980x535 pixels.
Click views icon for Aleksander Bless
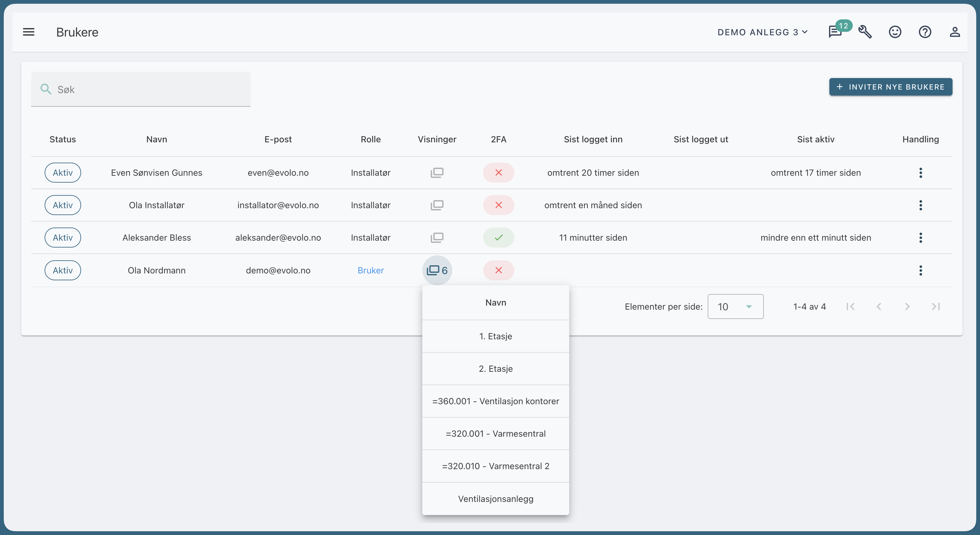tap(437, 238)
